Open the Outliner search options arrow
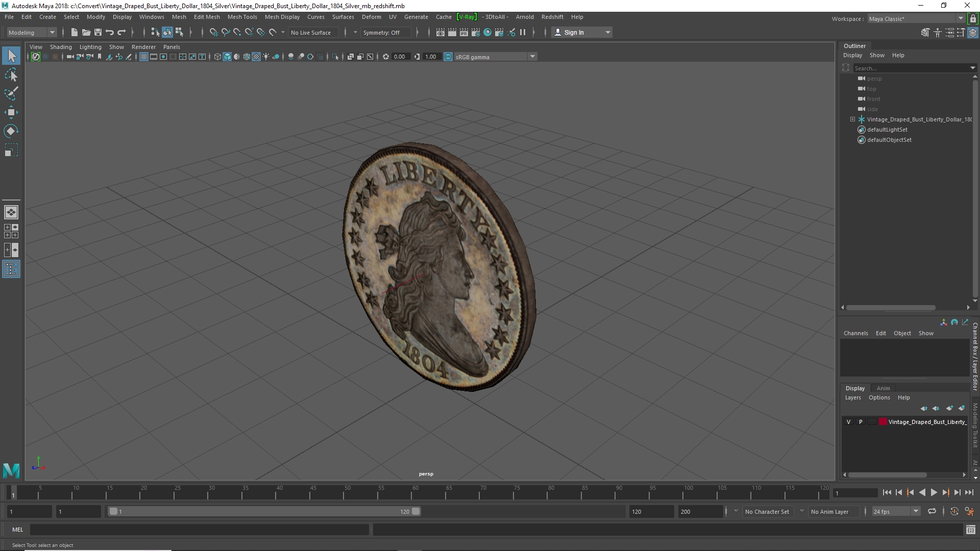This screenshot has width=980, height=551. click(972, 68)
